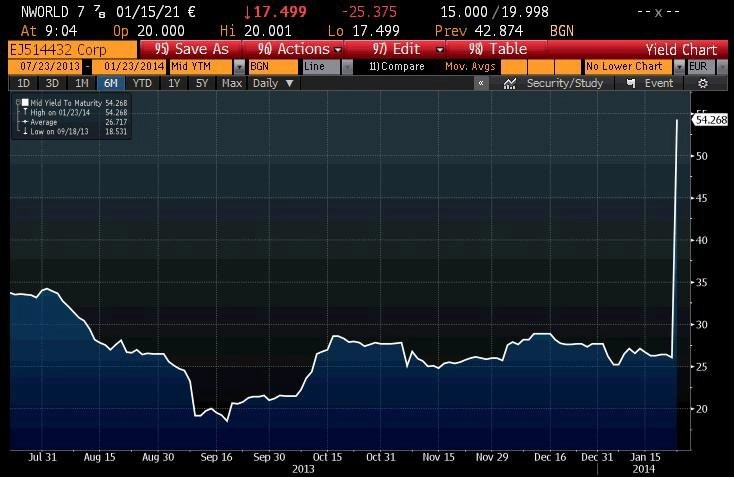Click the start date field 07/23/2013
734x477 pixels.
pyautogui.click(x=50, y=67)
